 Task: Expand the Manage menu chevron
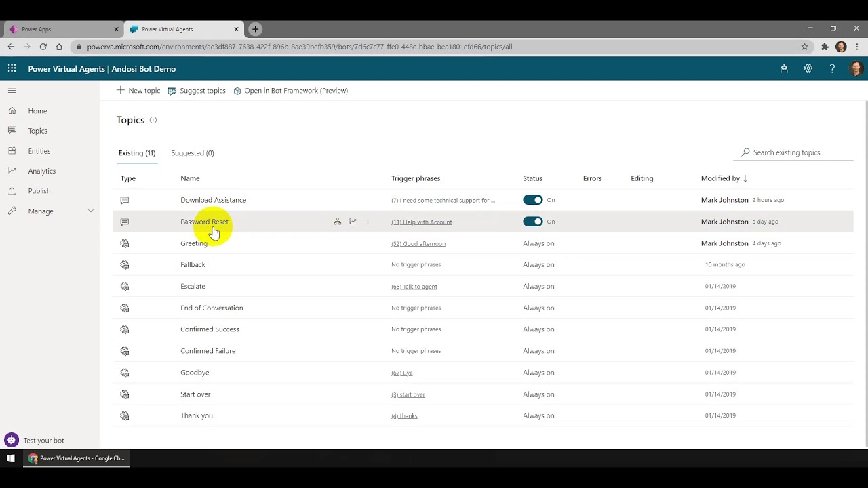91,211
